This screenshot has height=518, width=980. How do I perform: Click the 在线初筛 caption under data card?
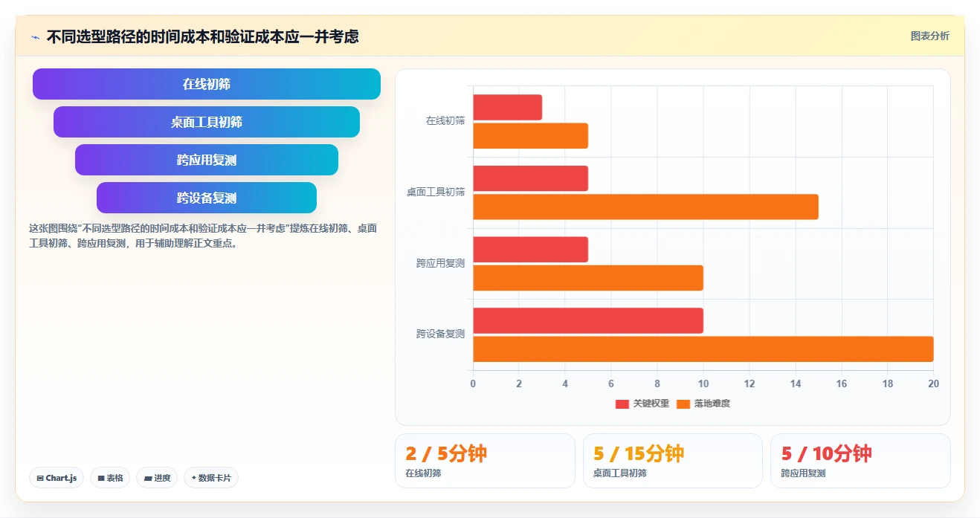coord(423,473)
